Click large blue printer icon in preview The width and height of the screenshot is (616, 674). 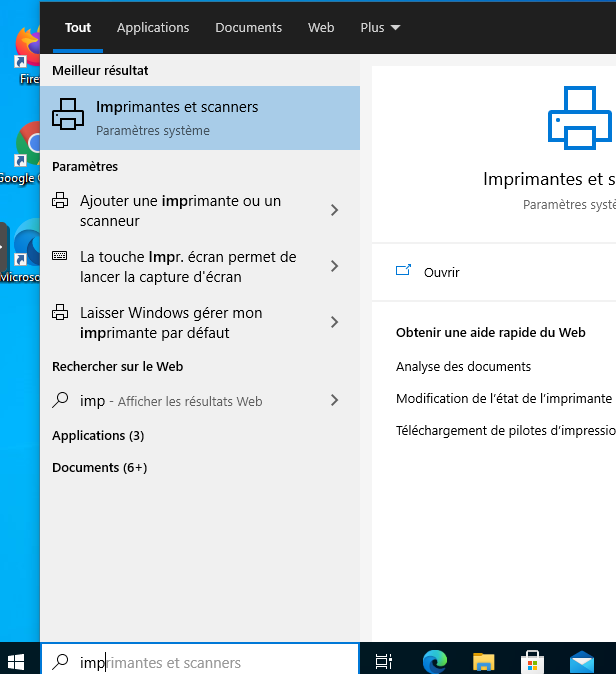click(x=579, y=118)
